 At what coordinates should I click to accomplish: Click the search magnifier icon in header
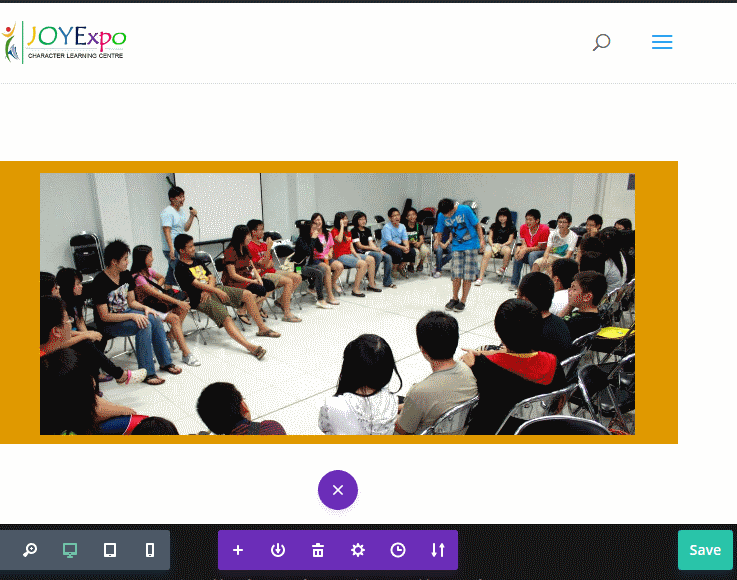601,42
